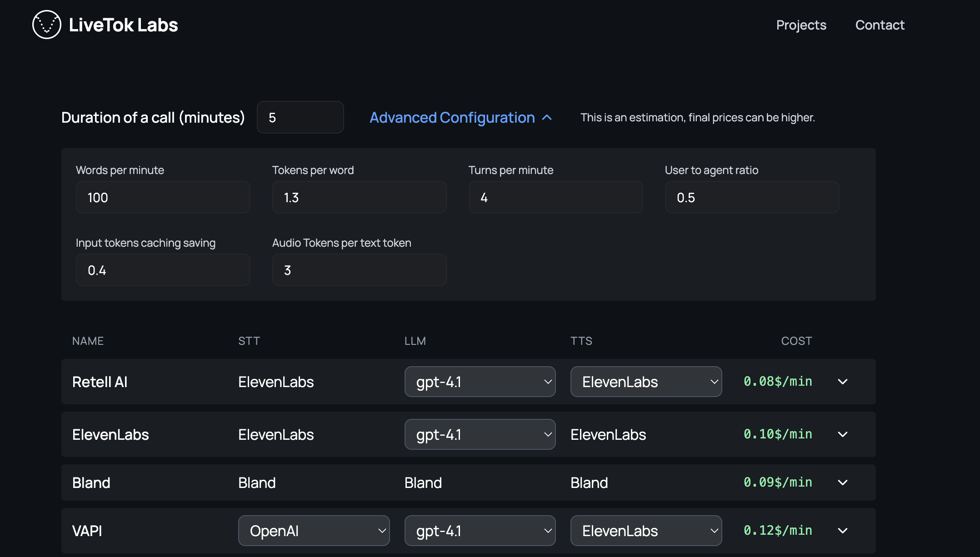Click the Bland name cell in first column
Image resolution: width=980 pixels, height=557 pixels.
(91, 482)
